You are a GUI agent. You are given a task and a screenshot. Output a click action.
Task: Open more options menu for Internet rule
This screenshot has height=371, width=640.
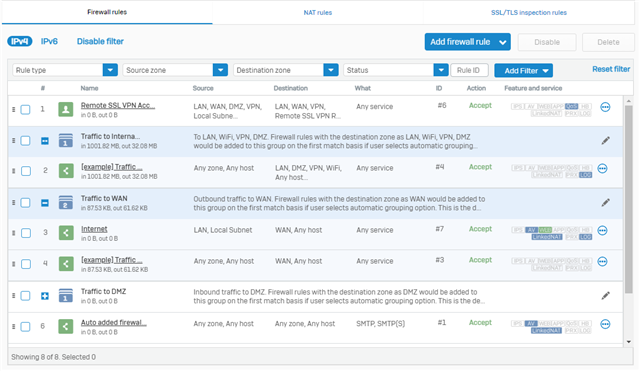pyautogui.click(x=602, y=231)
